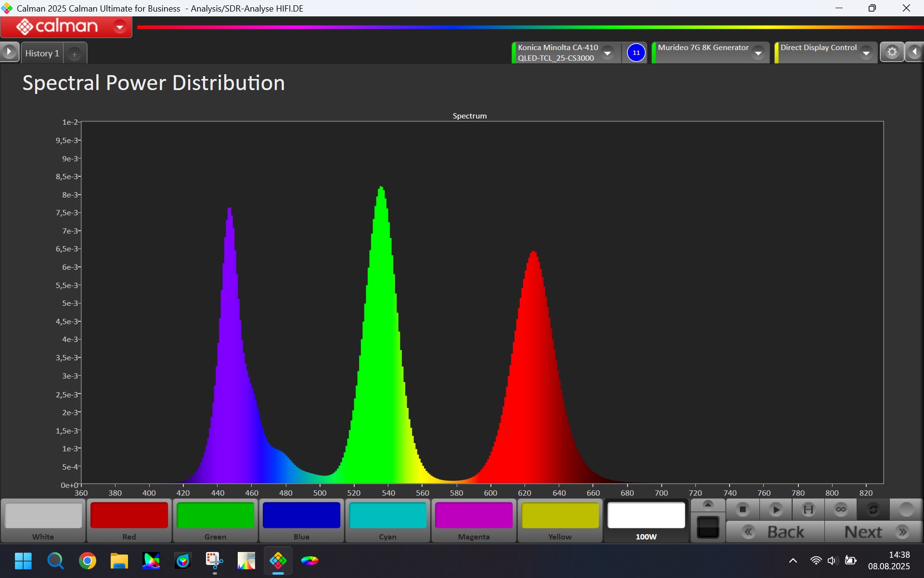Expand Direct Display Control dropdown

tap(866, 53)
